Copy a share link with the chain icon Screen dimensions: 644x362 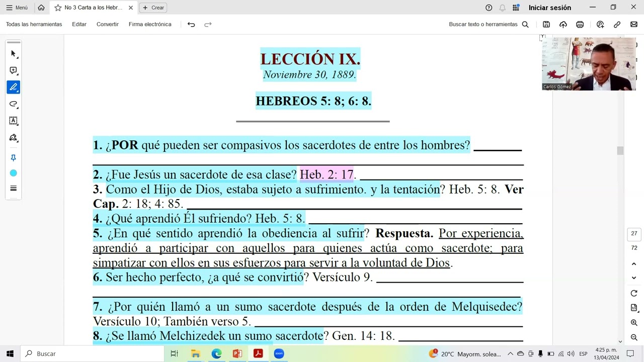617,24
